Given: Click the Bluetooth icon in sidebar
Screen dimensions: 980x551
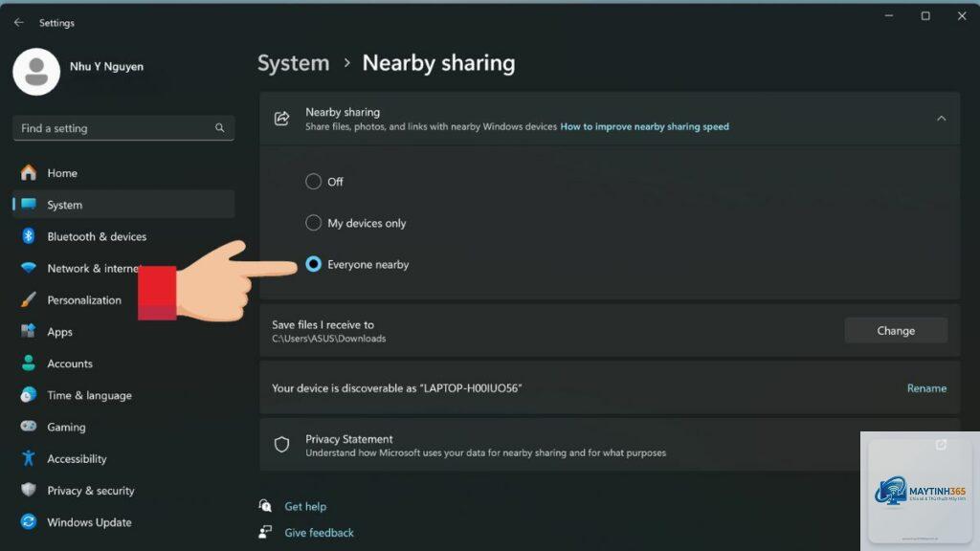Looking at the screenshot, I should point(29,236).
